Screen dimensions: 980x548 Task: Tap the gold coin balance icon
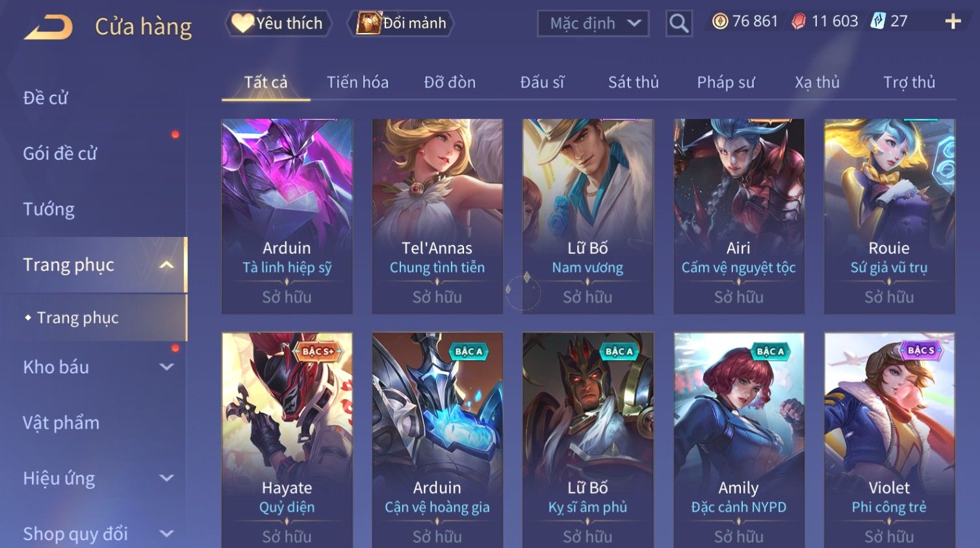tap(719, 21)
